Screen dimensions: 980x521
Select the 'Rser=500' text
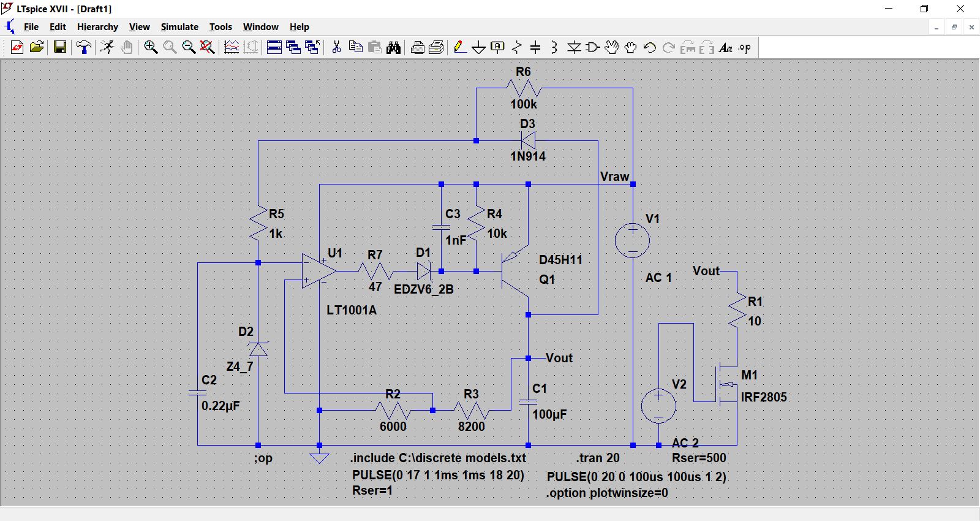tap(699, 458)
